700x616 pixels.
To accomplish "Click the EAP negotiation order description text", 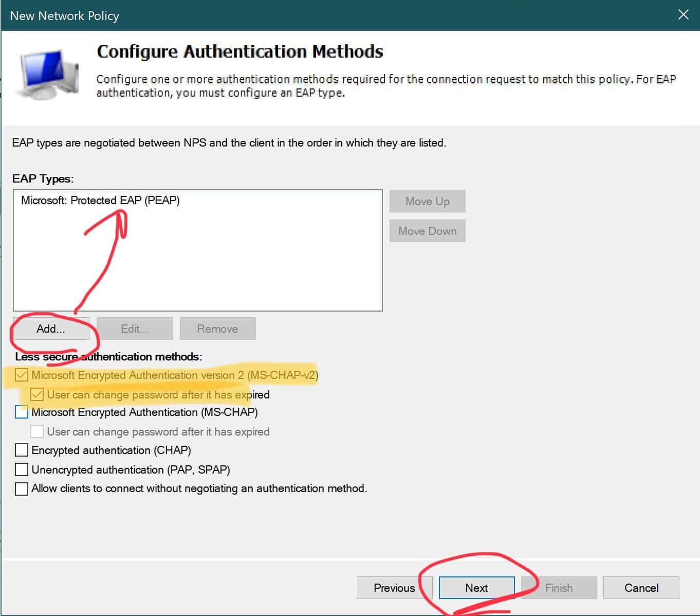I will point(229,143).
